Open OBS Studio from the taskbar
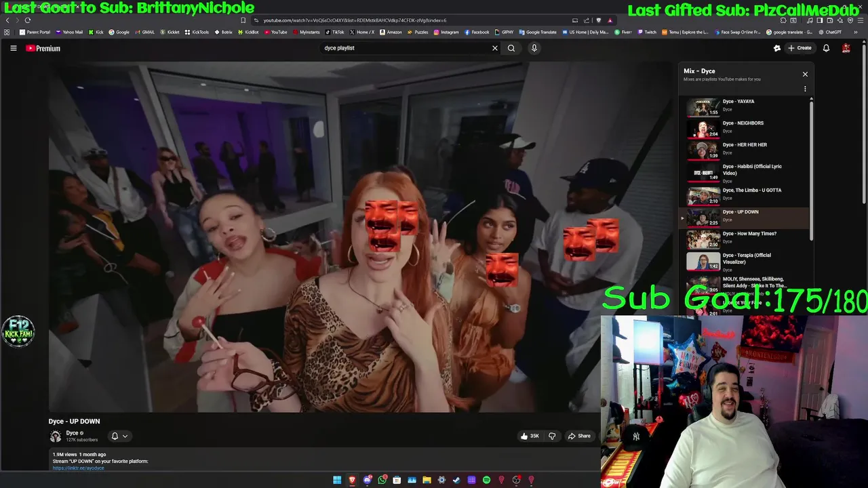This screenshot has width=868, height=488. (516, 480)
